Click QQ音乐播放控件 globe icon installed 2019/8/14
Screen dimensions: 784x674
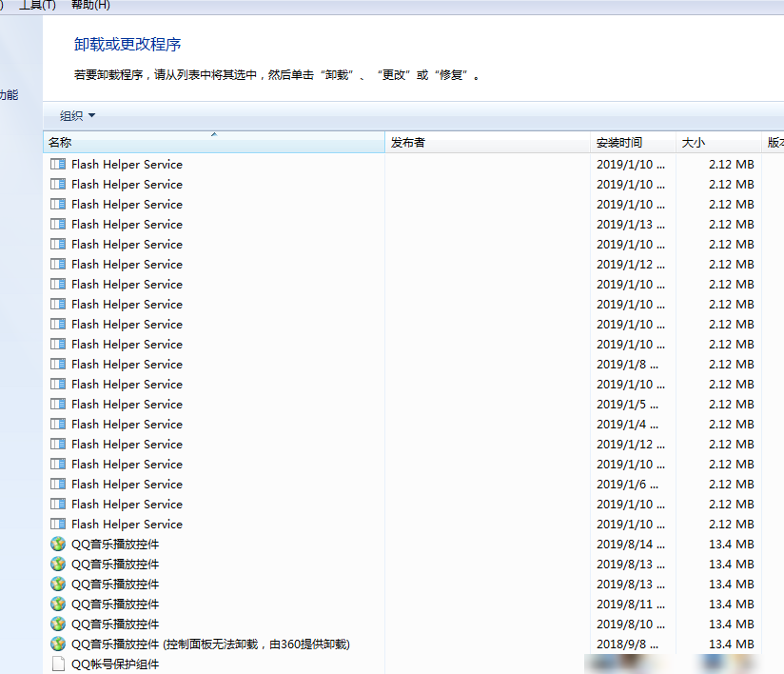tap(58, 544)
